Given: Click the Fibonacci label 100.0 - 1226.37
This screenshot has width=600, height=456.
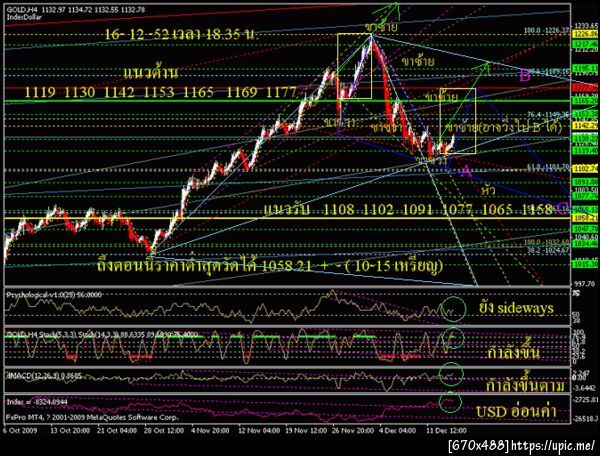Looking at the screenshot, I should (x=548, y=29).
